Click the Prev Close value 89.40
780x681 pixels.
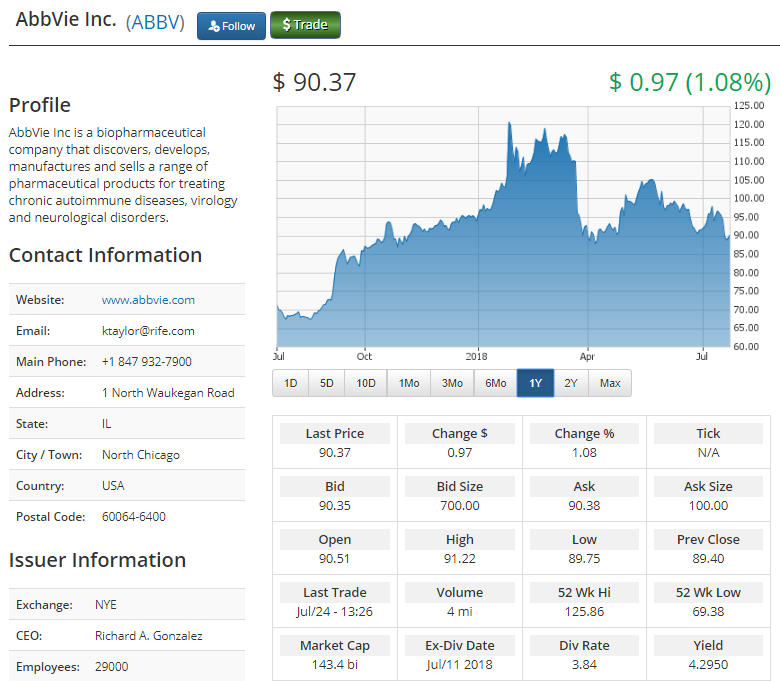click(708, 559)
